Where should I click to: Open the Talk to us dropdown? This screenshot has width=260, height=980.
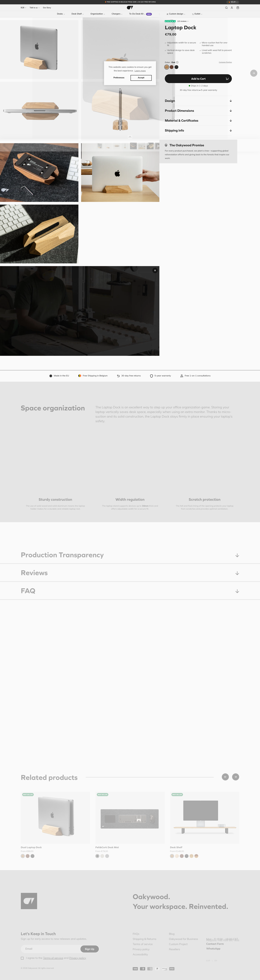(35, 8)
